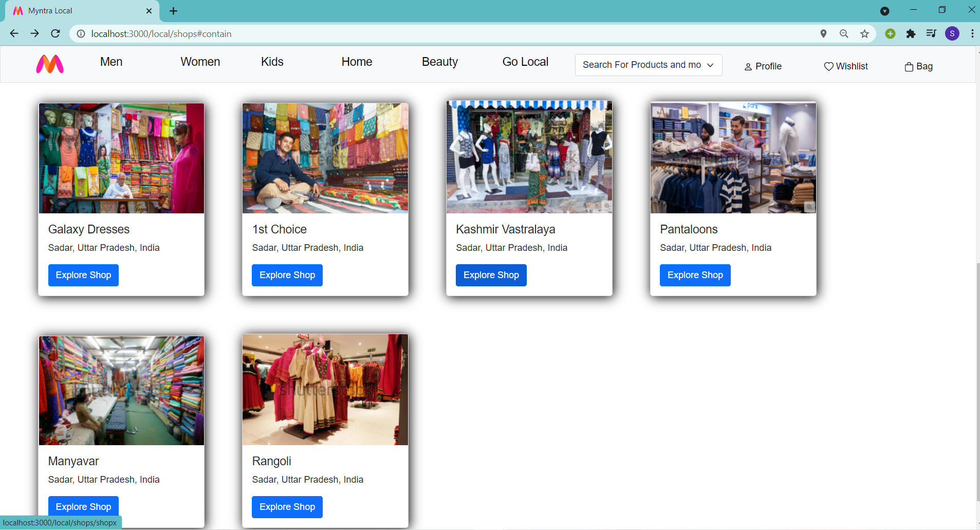This screenshot has width=980, height=530.
Task: Explore the Rangoli shop
Action: pos(287,506)
